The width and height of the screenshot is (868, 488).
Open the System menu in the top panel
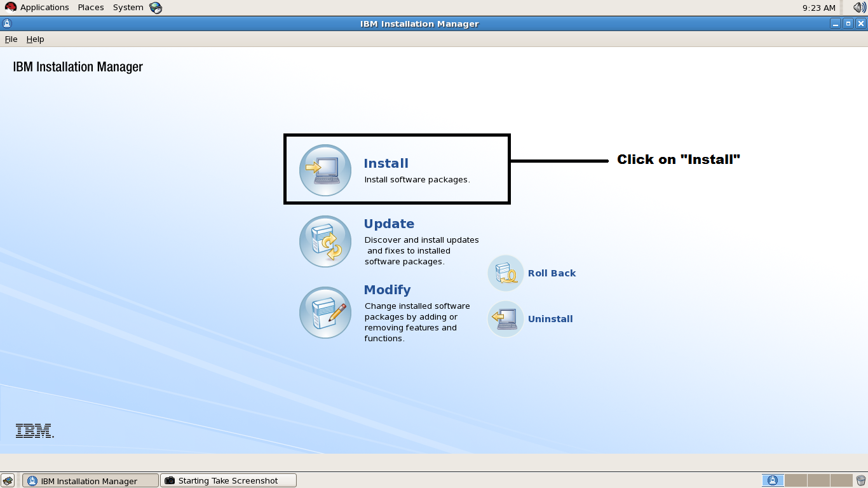128,8
